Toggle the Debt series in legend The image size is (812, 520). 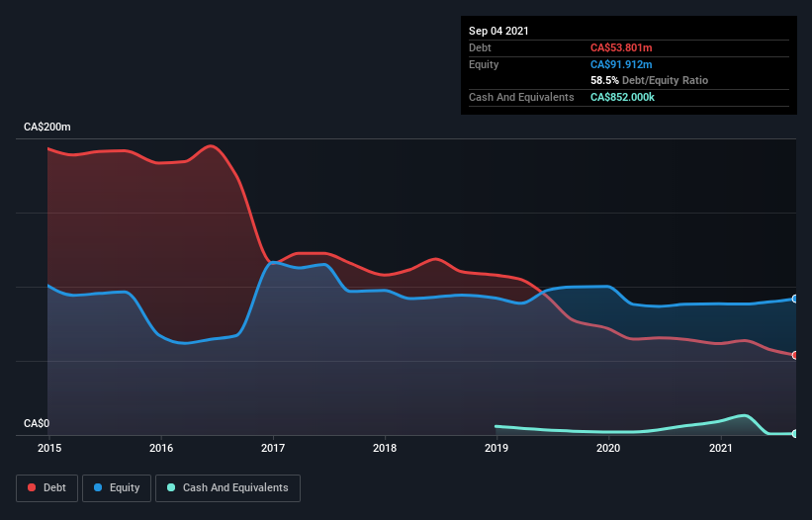47,488
